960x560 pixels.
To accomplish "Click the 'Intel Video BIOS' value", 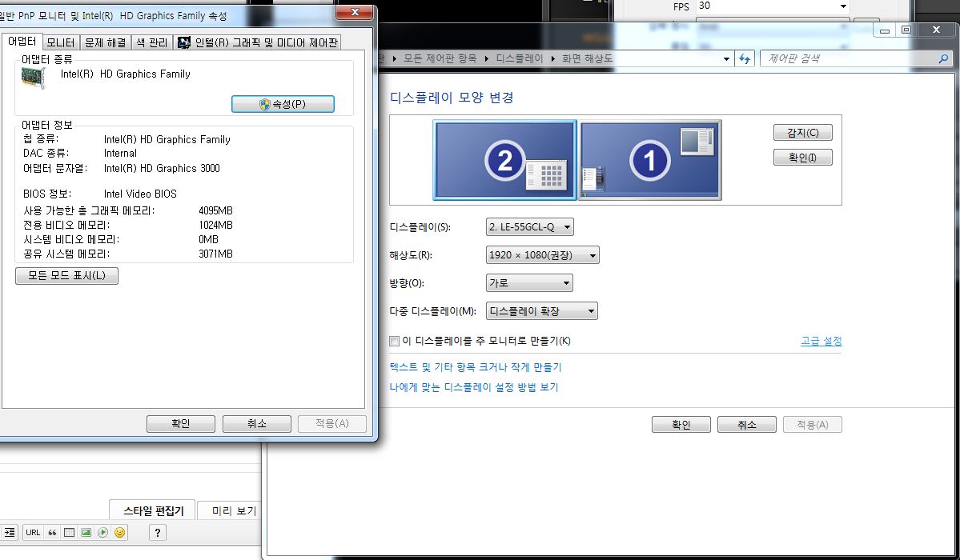I will click(140, 194).
